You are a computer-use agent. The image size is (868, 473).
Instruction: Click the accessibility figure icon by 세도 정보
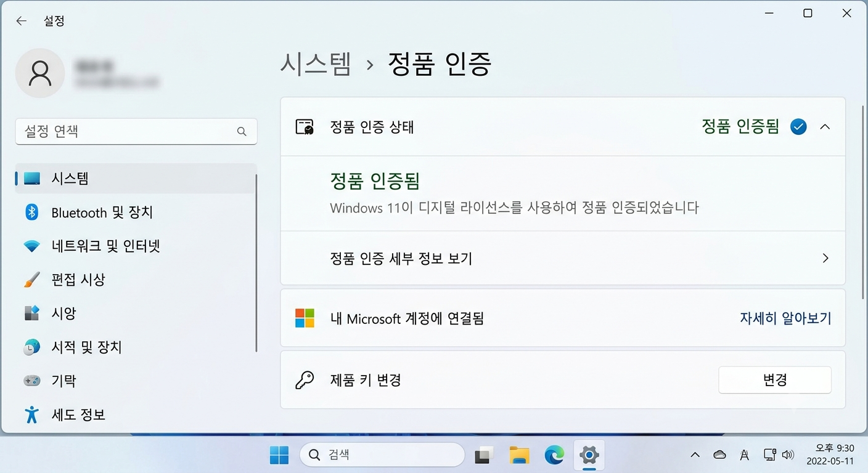32,414
